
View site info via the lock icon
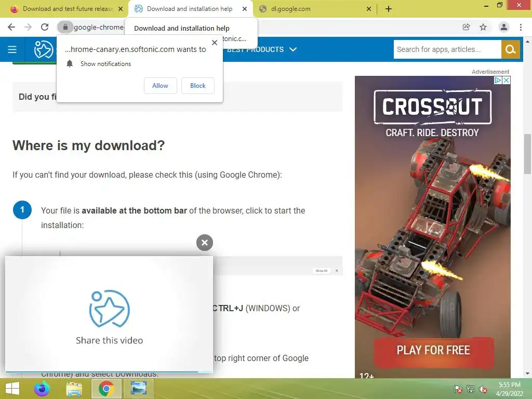click(65, 27)
